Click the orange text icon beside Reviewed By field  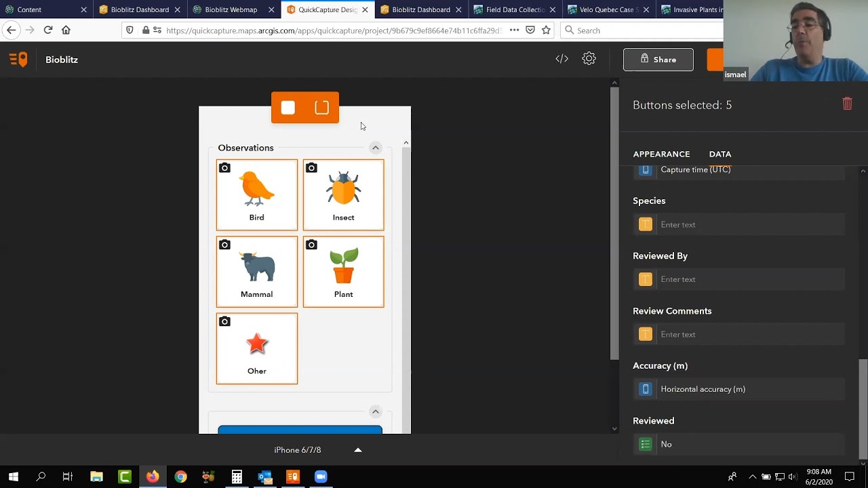pyautogui.click(x=646, y=279)
